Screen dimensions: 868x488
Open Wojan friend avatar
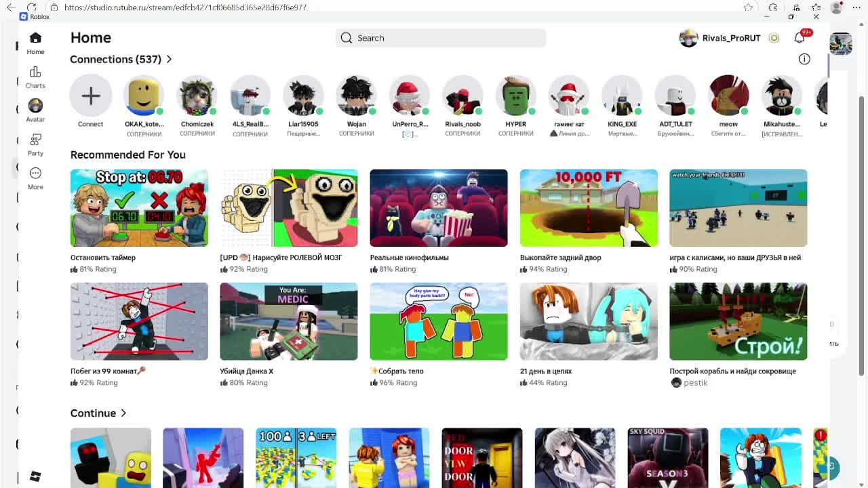[356, 96]
